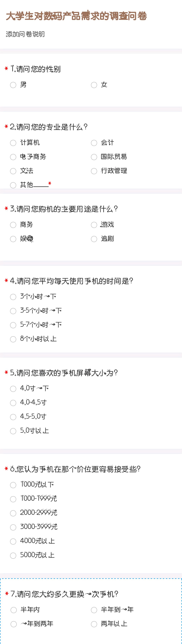
Task: Select the 男 gender radio button
Action: (13, 85)
